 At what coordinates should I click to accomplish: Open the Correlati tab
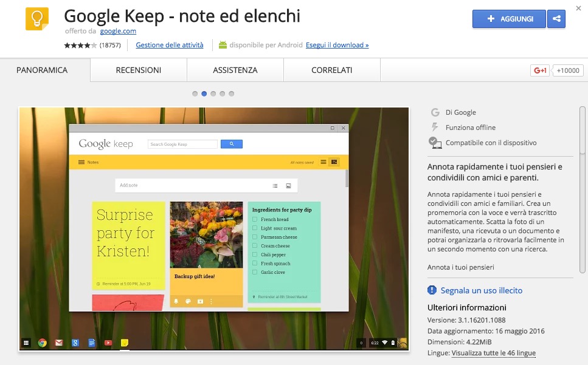[x=331, y=70]
